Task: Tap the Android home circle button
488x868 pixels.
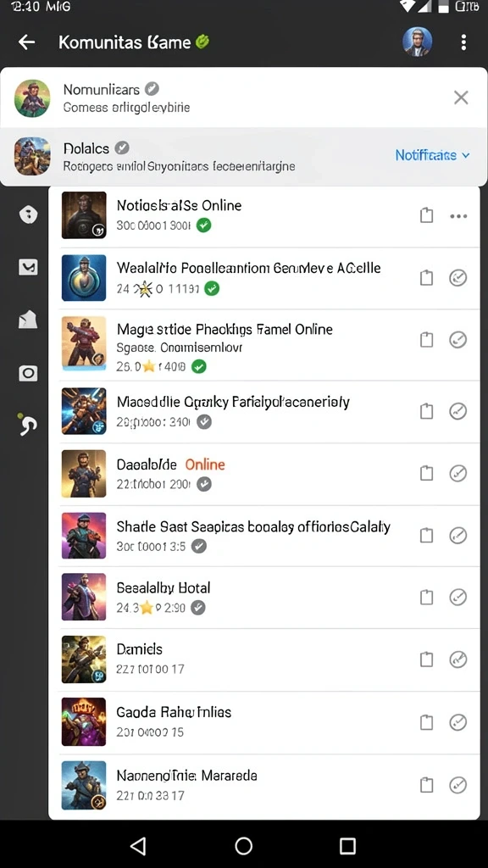Action: [x=243, y=845]
